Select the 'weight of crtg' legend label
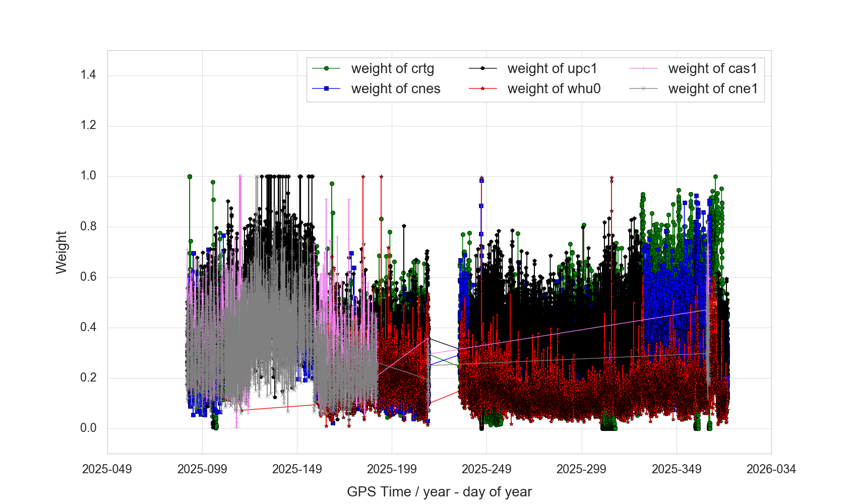 (392, 69)
